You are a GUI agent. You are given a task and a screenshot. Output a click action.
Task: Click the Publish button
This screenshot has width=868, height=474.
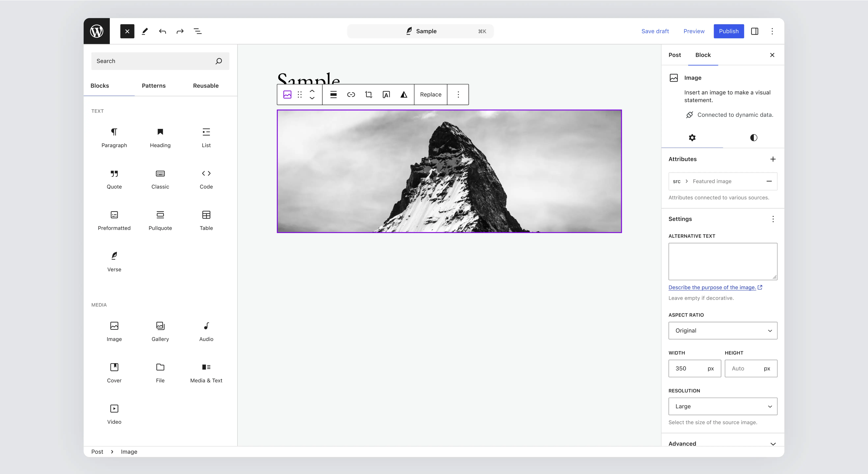click(x=729, y=31)
